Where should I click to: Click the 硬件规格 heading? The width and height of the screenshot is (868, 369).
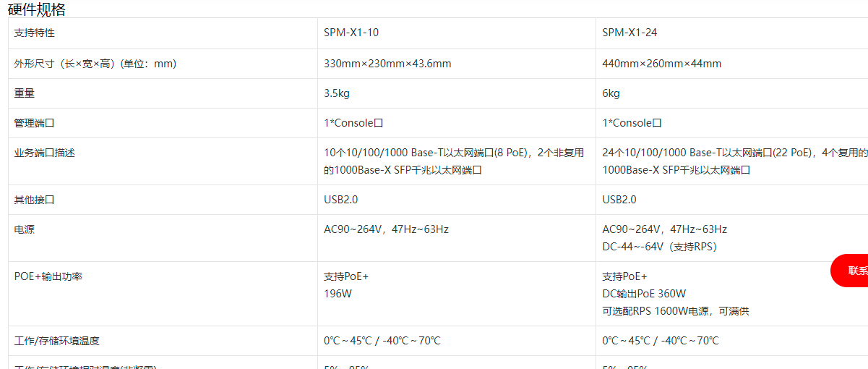pyautogui.click(x=37, y=9)
